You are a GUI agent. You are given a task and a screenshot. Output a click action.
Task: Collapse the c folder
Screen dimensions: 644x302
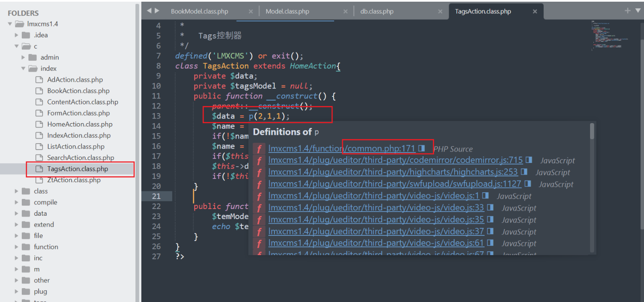coord(17,46)
